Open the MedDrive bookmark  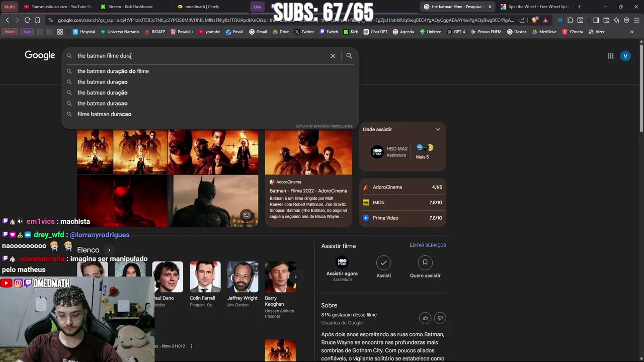(544, 32)
